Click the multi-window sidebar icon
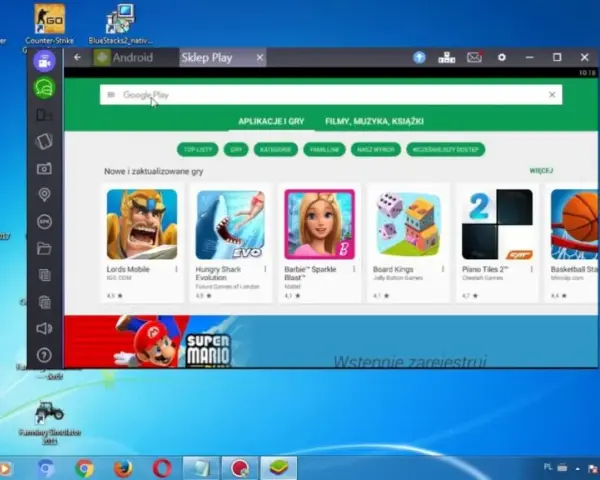The height and width of the screenshot is (480, 600). [x=44, y=114]
